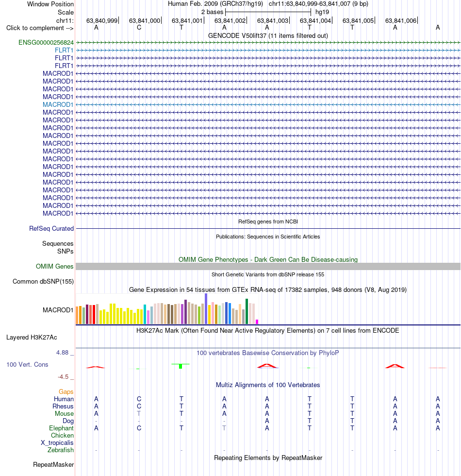Click the Sequences track label
The height and width of the screenshot is (476, 461).
58,243
